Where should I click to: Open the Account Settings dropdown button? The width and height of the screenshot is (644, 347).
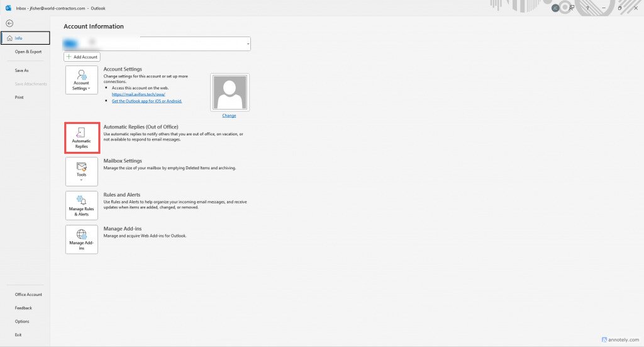(81, 80)
